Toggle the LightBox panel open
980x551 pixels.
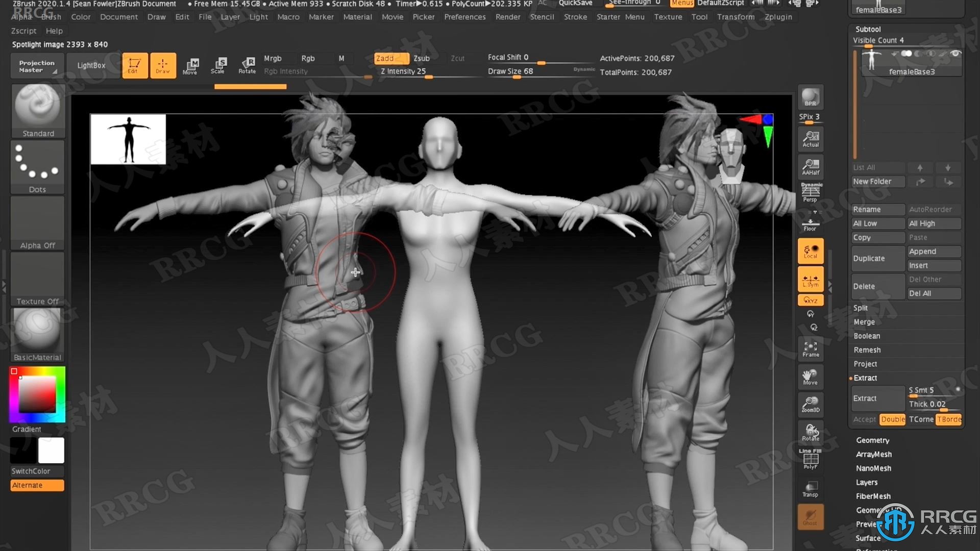pos(91,65)
